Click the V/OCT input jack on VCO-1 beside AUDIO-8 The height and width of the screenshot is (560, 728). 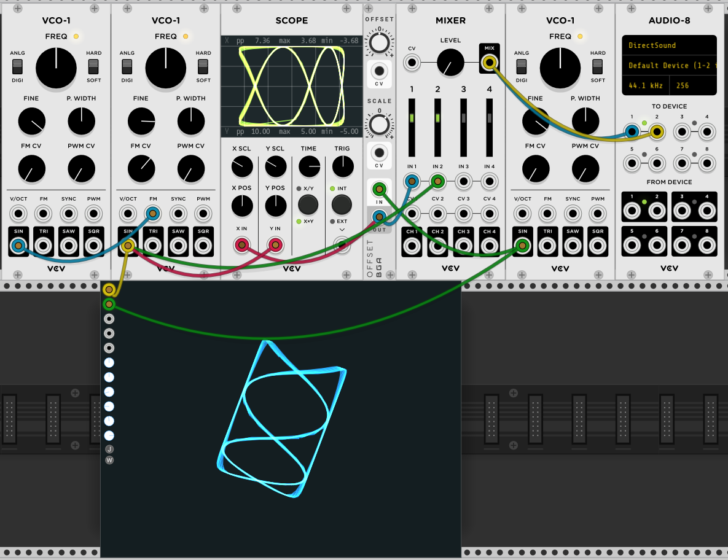pyautogui.click(x=523, y=214)
